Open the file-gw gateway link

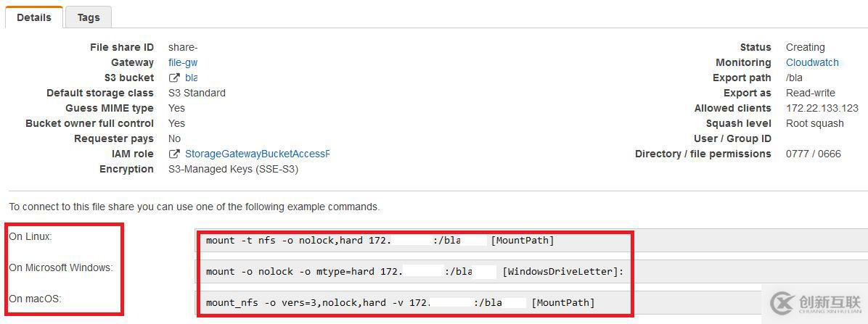click(183, 62)
